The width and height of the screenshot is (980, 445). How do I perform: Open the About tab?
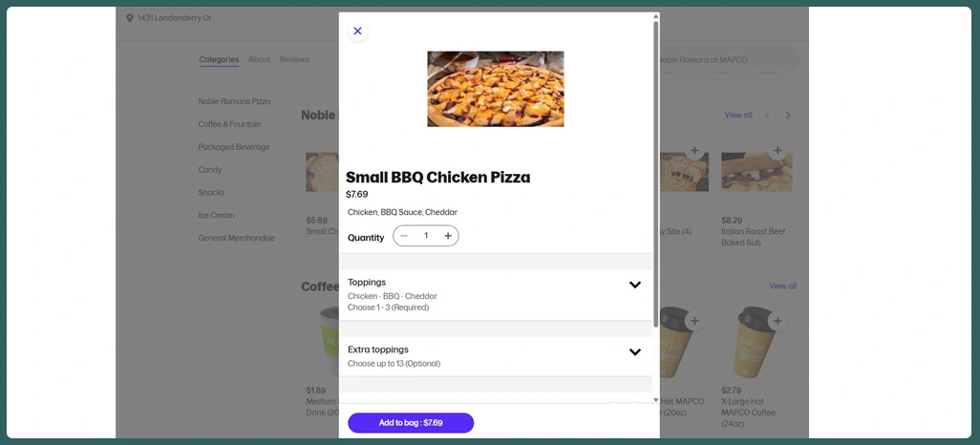tap(260, 59)
